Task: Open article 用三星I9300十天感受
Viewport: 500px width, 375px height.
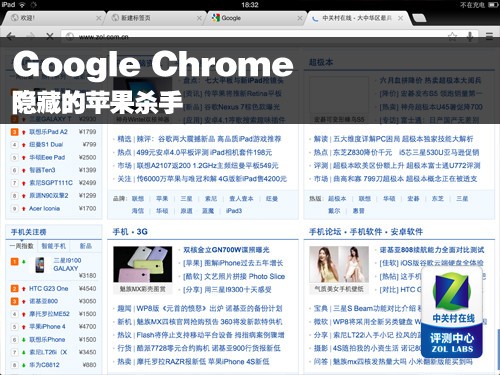Action: pyautogui.click(x=238, y=290)
